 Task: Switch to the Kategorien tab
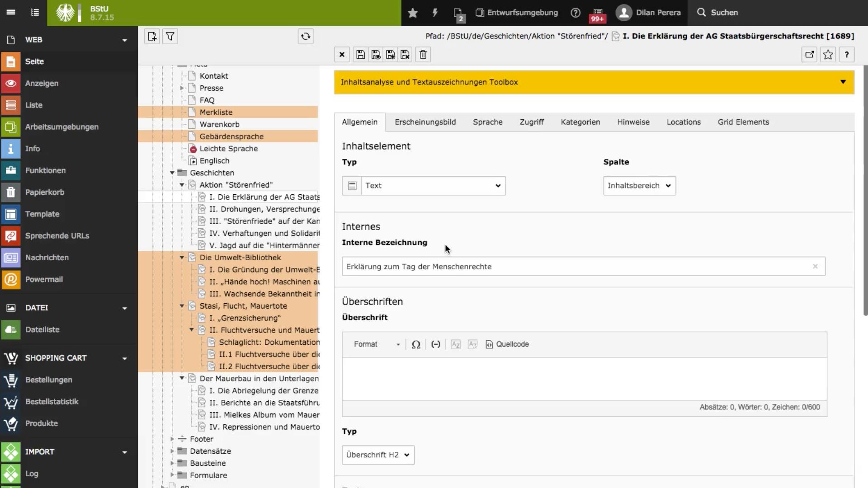click(x=580, y=122)
